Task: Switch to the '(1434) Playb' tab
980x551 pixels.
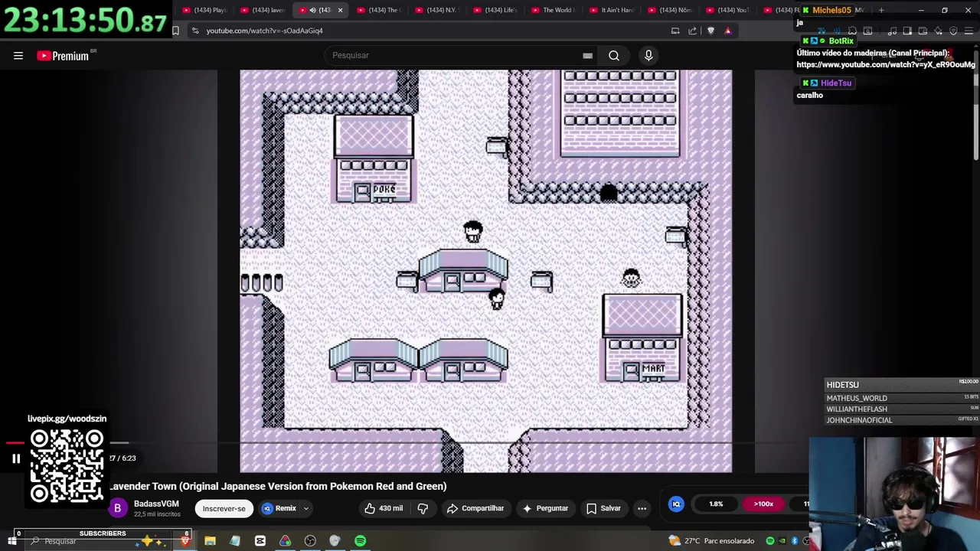Action: (x=204, y=10)
